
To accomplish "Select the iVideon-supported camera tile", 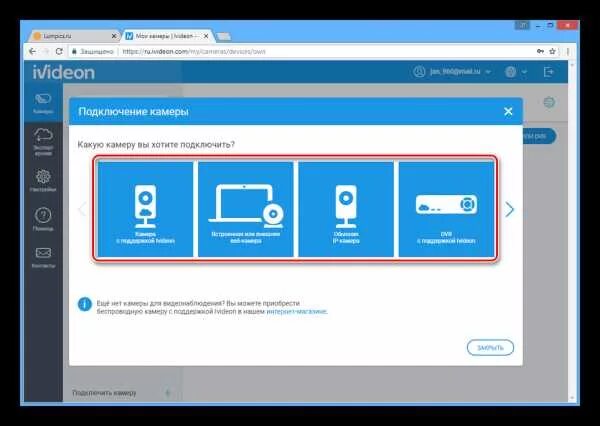I will [145, 209].
